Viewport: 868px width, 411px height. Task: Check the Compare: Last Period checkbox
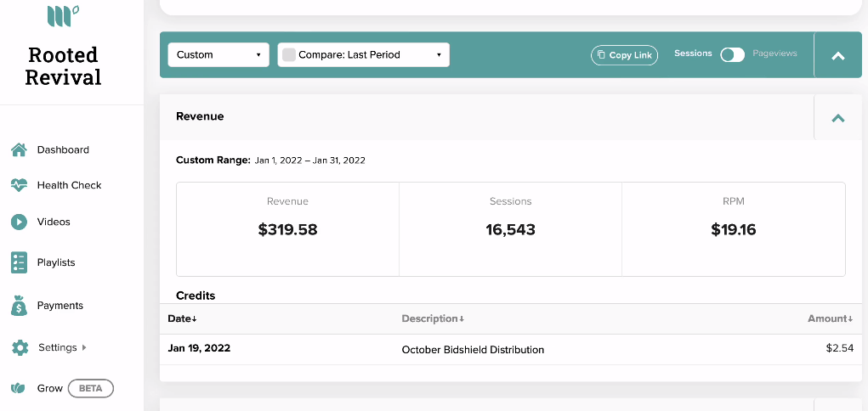pos(289,54)
